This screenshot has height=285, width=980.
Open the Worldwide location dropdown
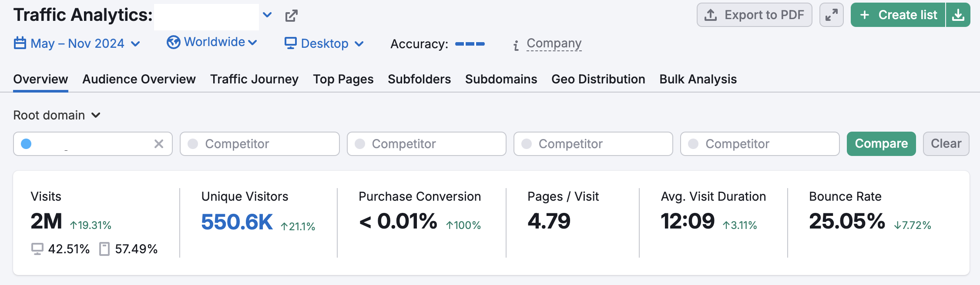pyautogui.click(x=212, y=42)
